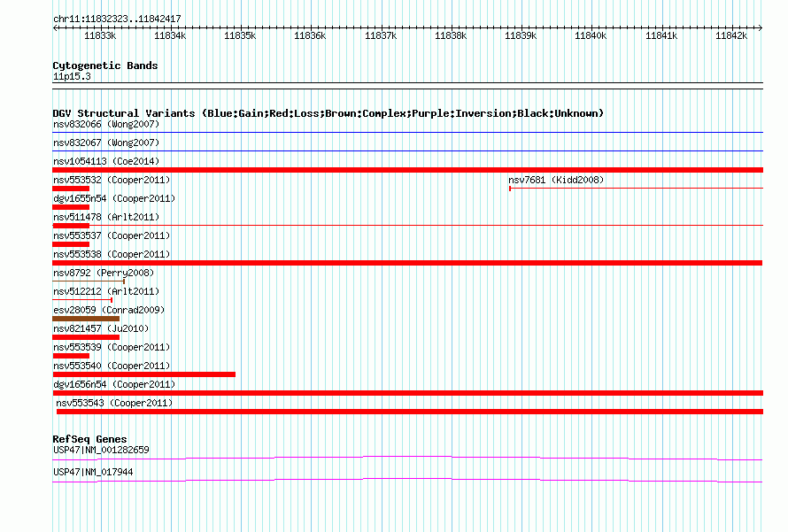Open variant nsv1054113 (Coe2014)
This screenshot has width=788, height=532.
(106, 161)
